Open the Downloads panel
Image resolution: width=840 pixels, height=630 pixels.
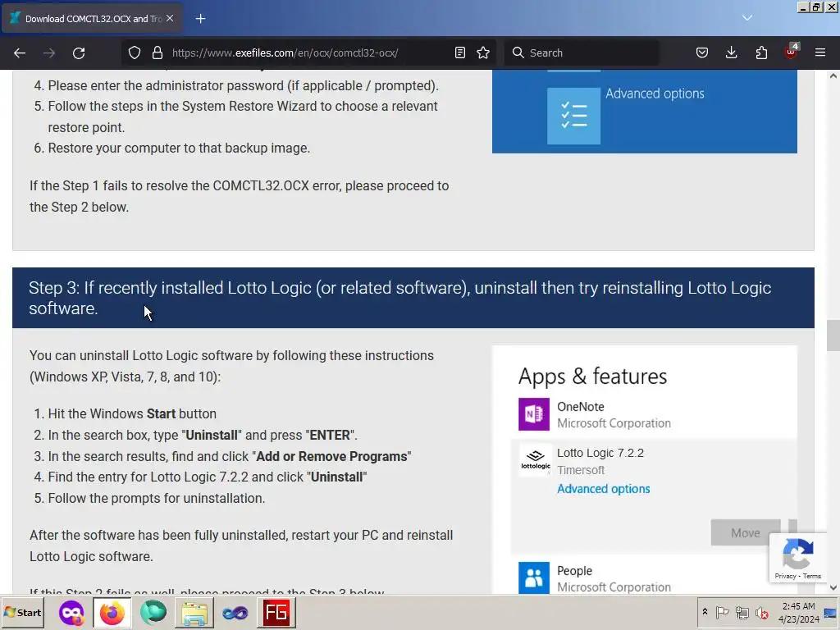731,52
